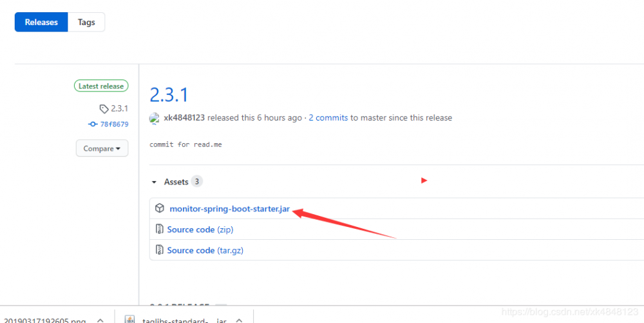This screenshot has height=323, width=644.
Task: Click the Latest release badge
Action: click(x=101, y=86)
